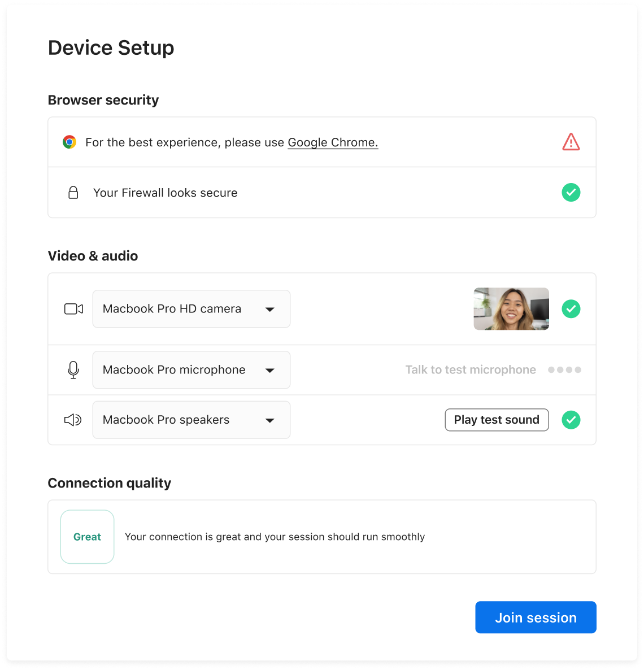Click the green camera status checkmark

571,309
